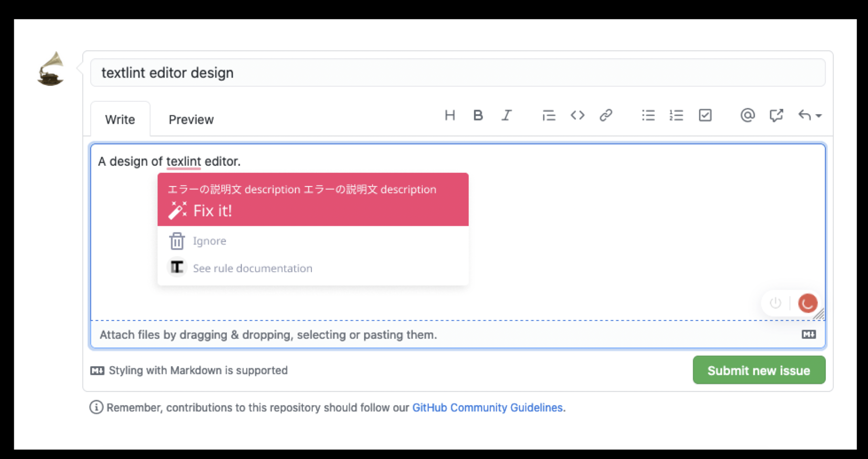Select the heading formatting icon
Screen dimensions: 868x459
(x=450, y=115)
